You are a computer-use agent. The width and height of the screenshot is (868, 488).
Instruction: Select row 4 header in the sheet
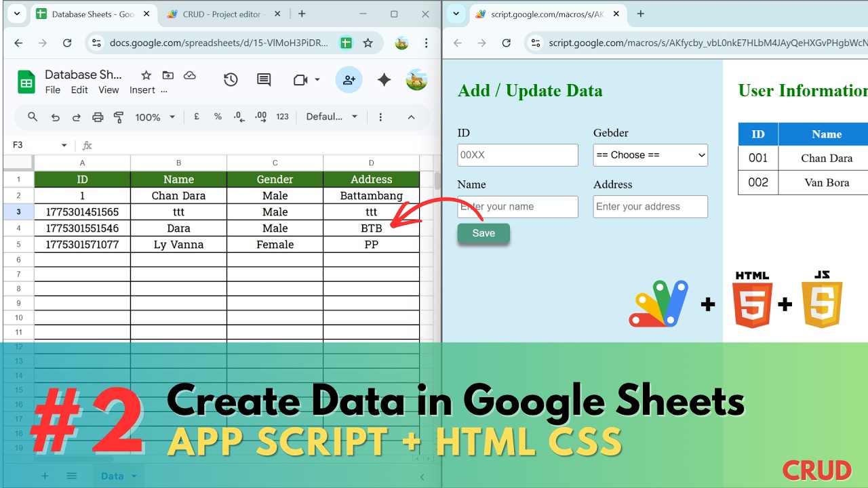pyautogui.click(x=18, y=228)
